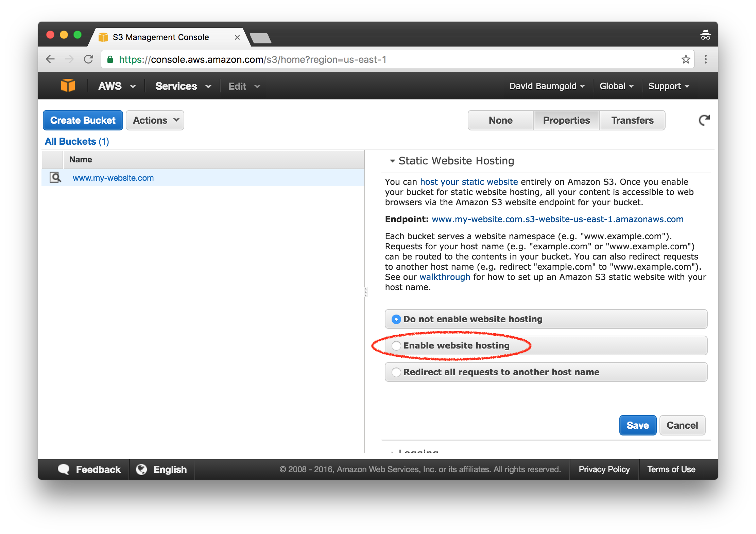Select Do not enable website hosting
Viewport: 756px width, 534px height.
396,319
